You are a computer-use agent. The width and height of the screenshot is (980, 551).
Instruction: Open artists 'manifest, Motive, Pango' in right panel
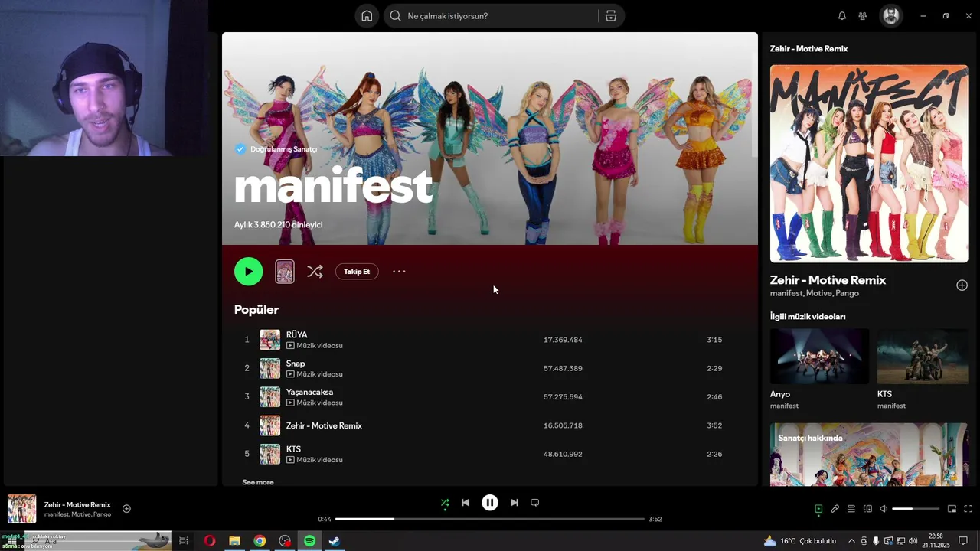(815, 293)
